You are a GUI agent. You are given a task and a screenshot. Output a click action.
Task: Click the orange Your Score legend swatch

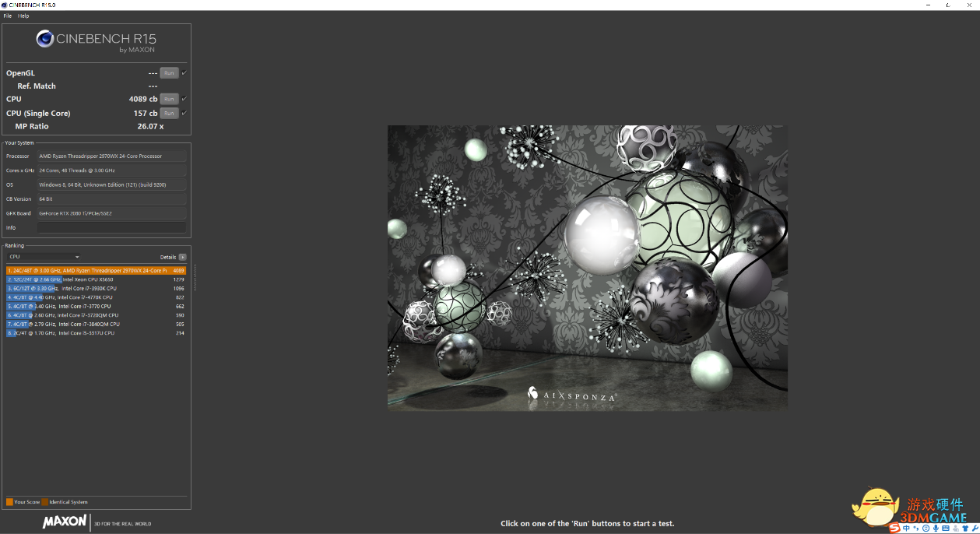tap(9, 502)
